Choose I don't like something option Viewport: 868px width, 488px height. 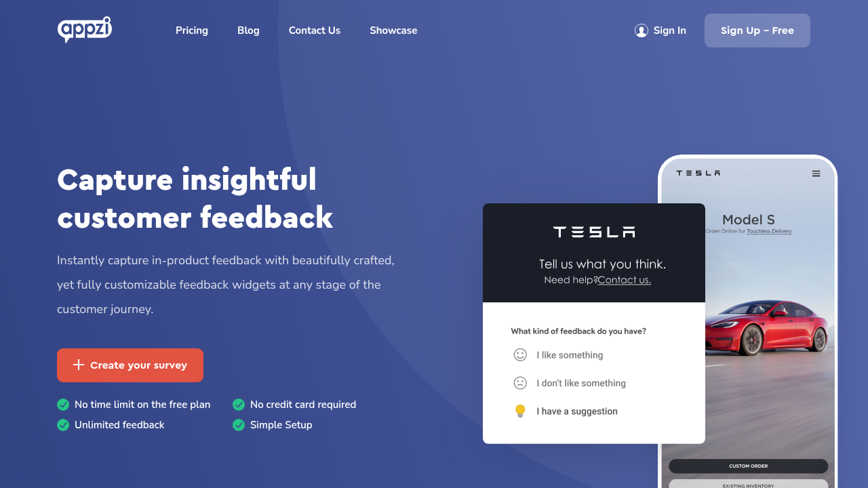[581, 383]
